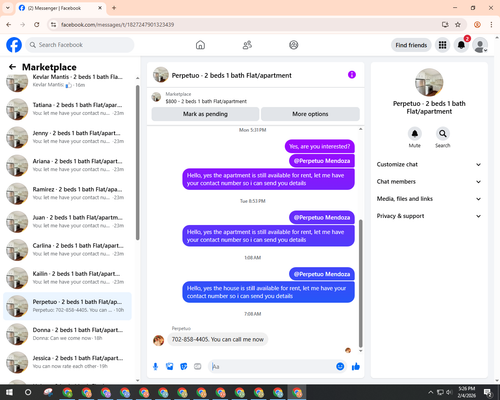The width and height of the screenshot is (500, 400).
Task: Go back in browser history
Action: point(9,25)
